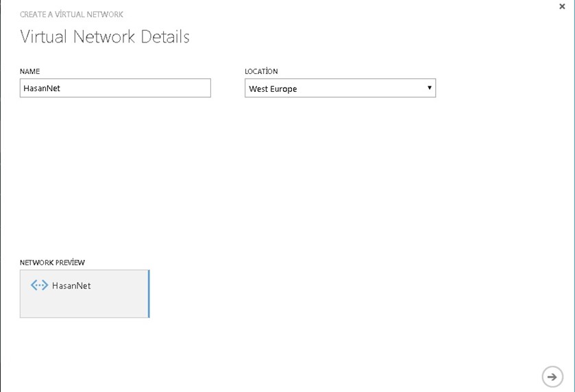Click empty space right of Name text

(151, 88)
